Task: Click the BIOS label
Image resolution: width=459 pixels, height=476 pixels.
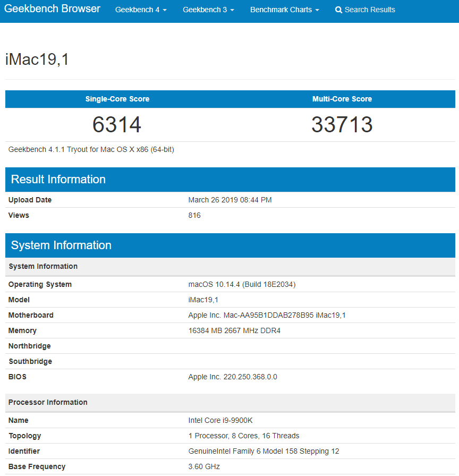Action: (18, 377)
